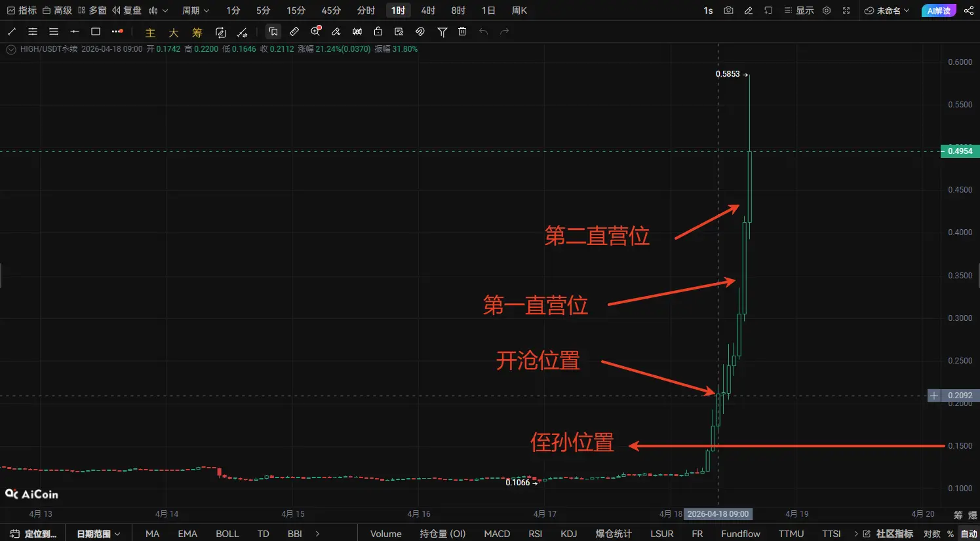Switch to the 15分 timeframe
This screenshot has width=980, height=541.
point(296,10)
